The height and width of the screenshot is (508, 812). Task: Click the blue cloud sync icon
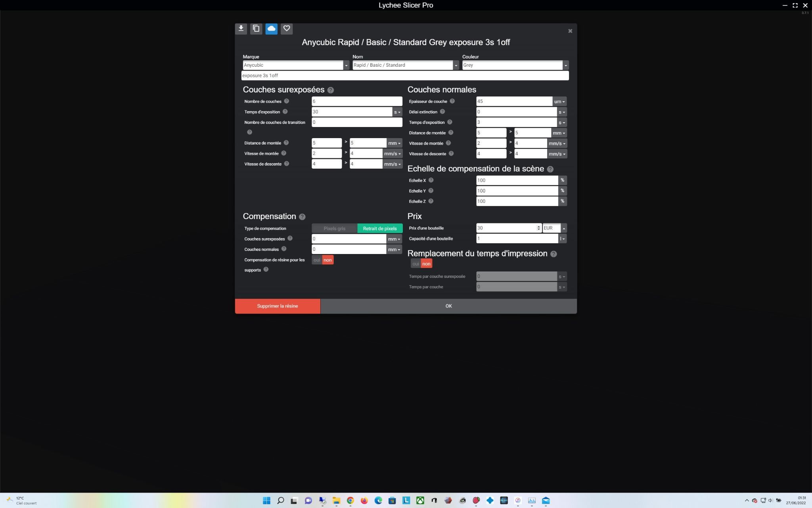271,29
